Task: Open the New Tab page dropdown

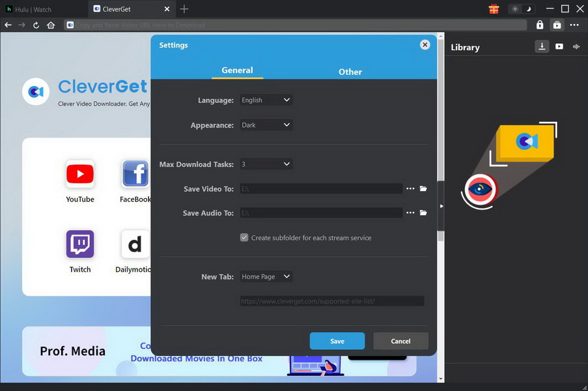Action: 266,276
